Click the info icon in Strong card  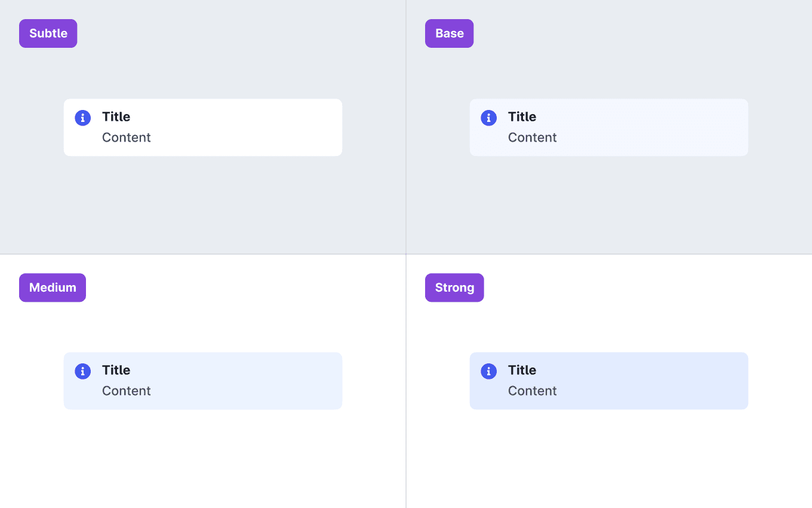(x=488, y=371)
